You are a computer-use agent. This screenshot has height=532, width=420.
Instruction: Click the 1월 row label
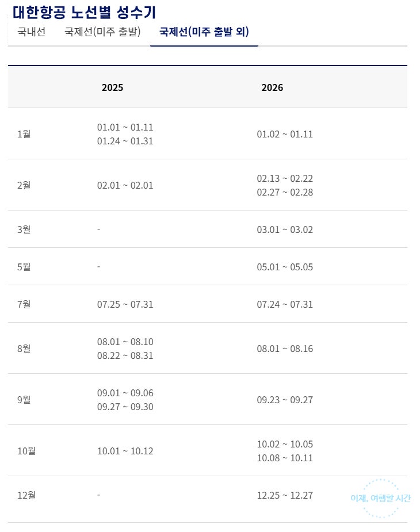(24, 134)
